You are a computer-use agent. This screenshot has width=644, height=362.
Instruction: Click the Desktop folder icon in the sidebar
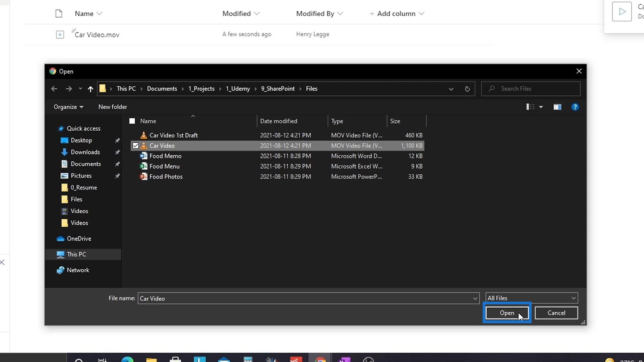pyautogui.click(x=64, y=140)
